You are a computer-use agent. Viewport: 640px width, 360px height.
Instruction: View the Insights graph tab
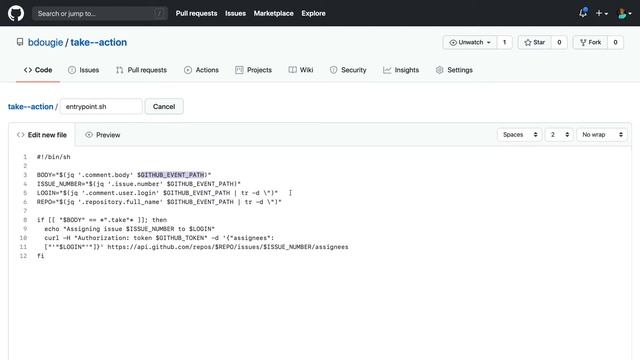pyautogui.click(x=401, y=70)
